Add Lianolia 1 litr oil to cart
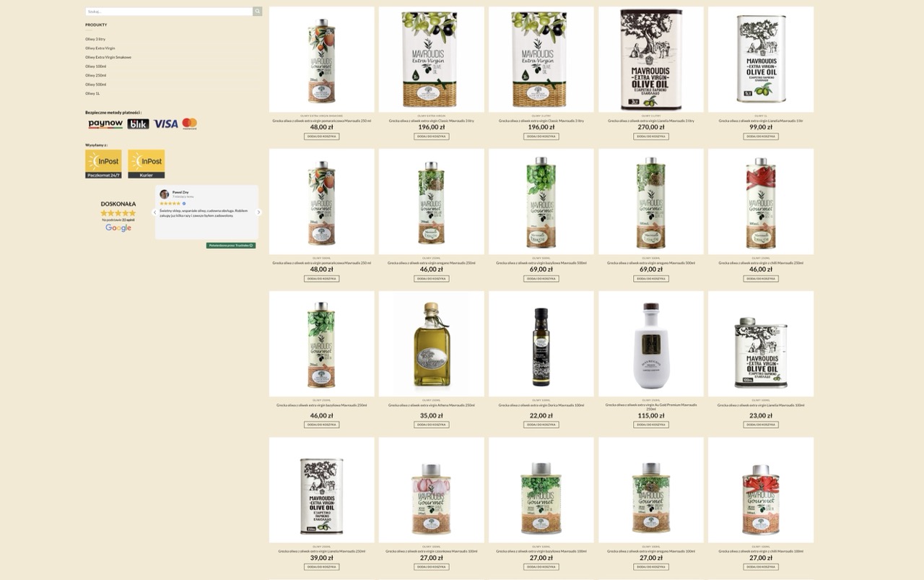This screenshot has width=924, height=580. (x=761, y=137)
